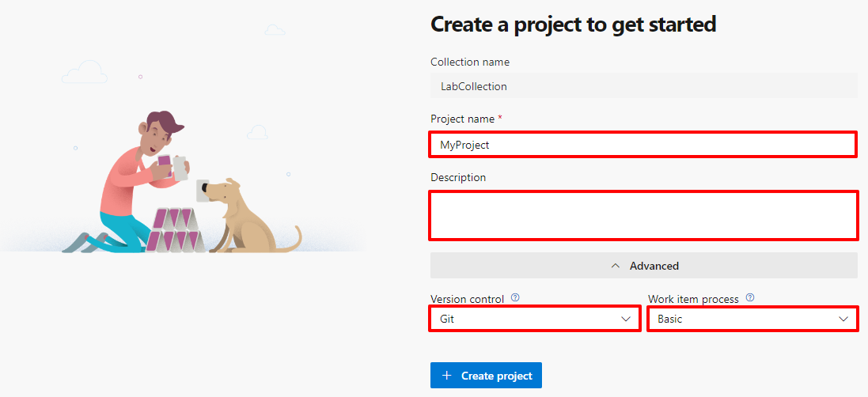Focus the Project name field containing MyProject
The height and width of the screenshot is (397, 868).
[642, 145]
